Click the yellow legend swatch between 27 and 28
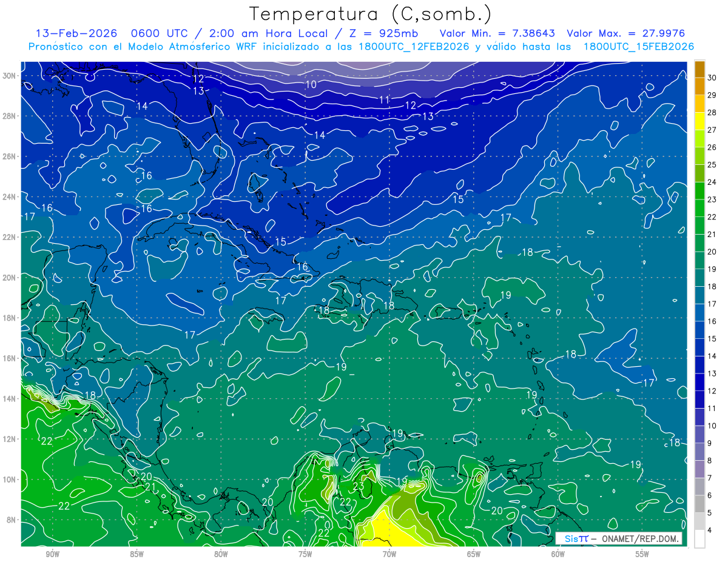Image resolution: width=728 pixels, height=562 pixels. (x=699, y=121)
